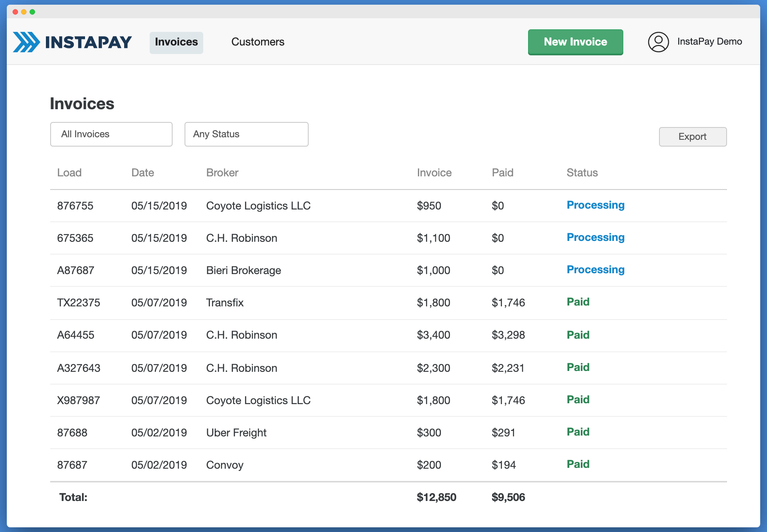Open the InstaPay Demo account name

(x=710, y=42)
